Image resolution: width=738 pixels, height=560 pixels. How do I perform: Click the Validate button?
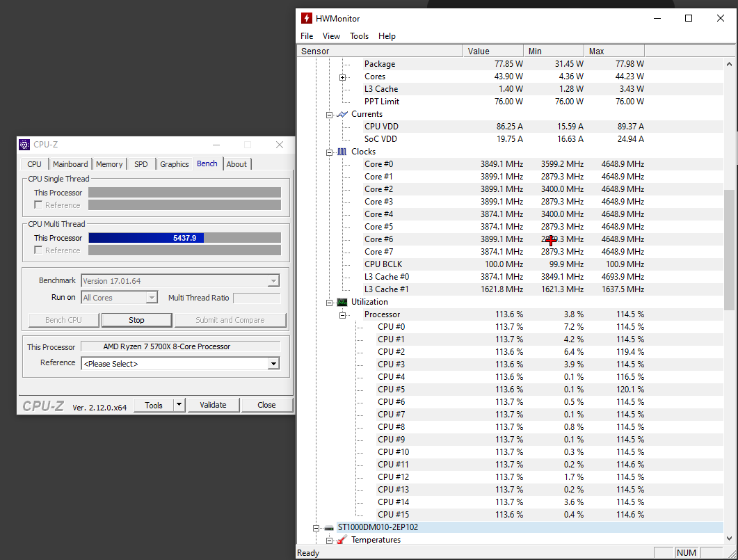pyautogui.click(x=213, y=405)
